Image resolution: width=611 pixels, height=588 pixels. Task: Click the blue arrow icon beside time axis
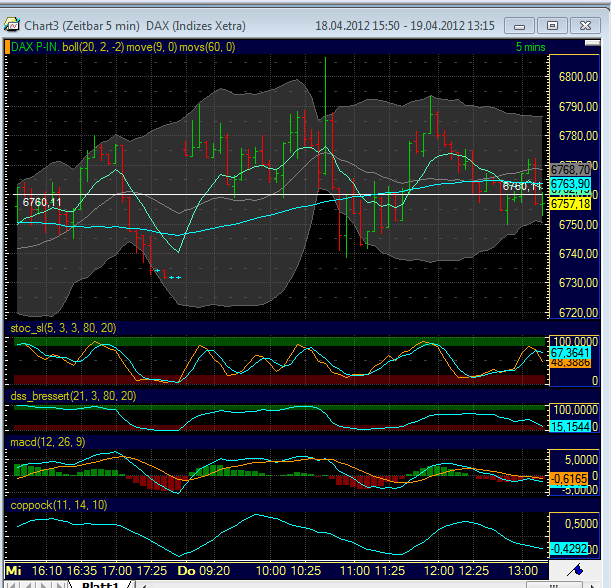575,570
